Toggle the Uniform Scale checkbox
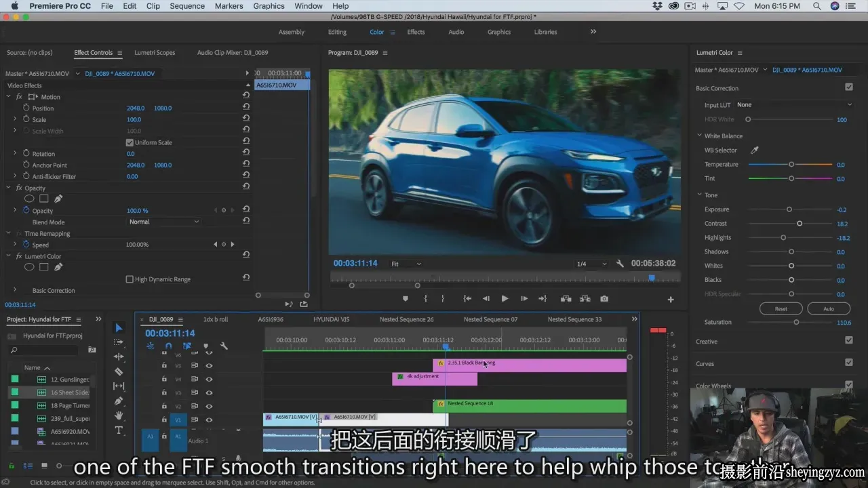Screen dimensions: 868x488 point(130,142)
